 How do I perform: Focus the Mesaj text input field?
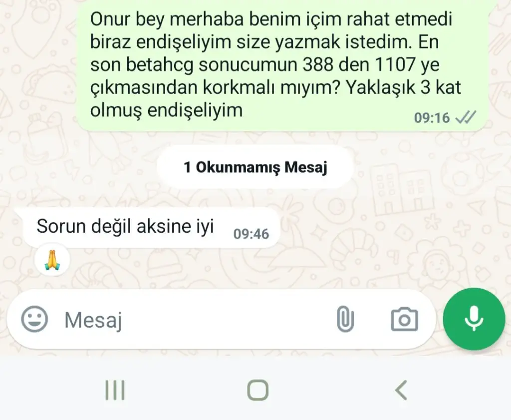point(196,319)
